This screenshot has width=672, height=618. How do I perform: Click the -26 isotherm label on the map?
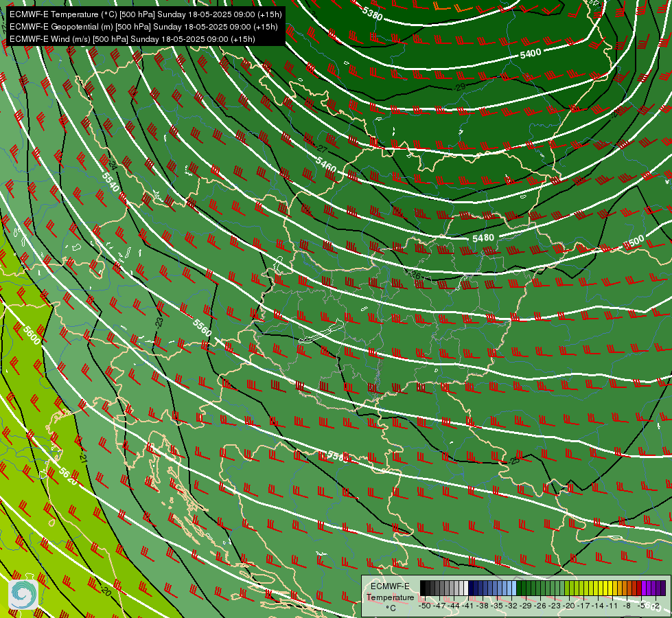414,275
